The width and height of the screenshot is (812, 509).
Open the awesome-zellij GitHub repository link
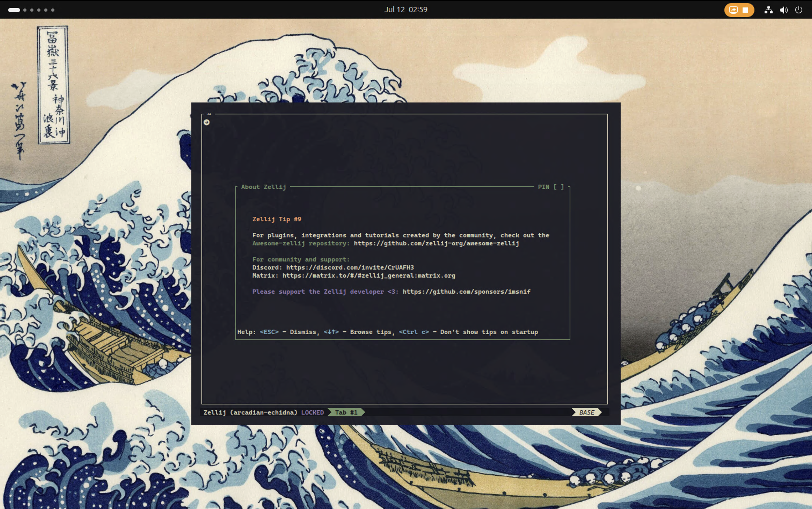[x=436, y=243]
